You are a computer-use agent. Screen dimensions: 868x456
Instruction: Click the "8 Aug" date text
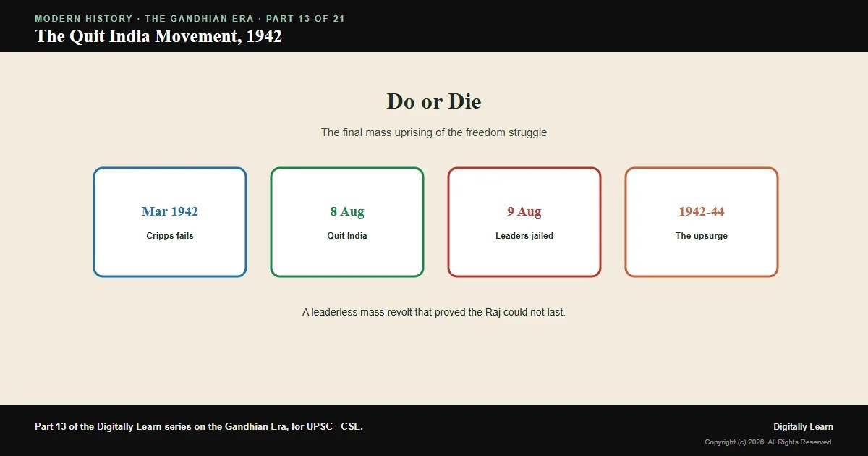point(347,211)
